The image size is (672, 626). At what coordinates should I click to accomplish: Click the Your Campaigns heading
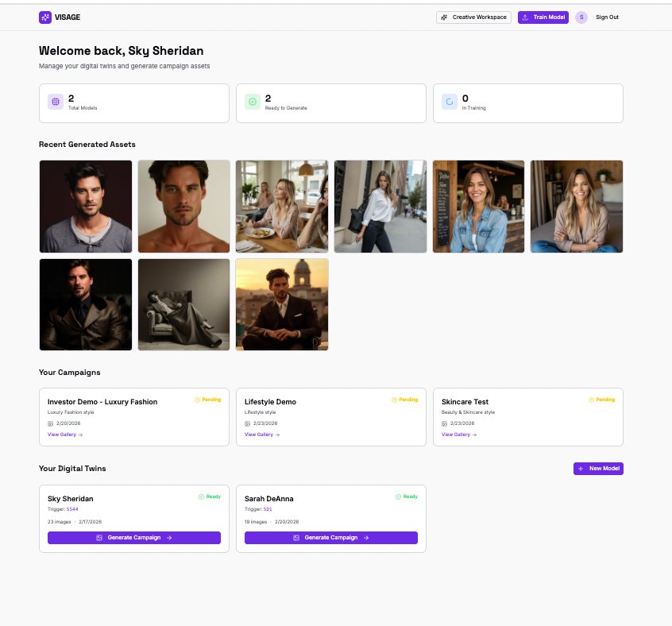tap(69, 373)
